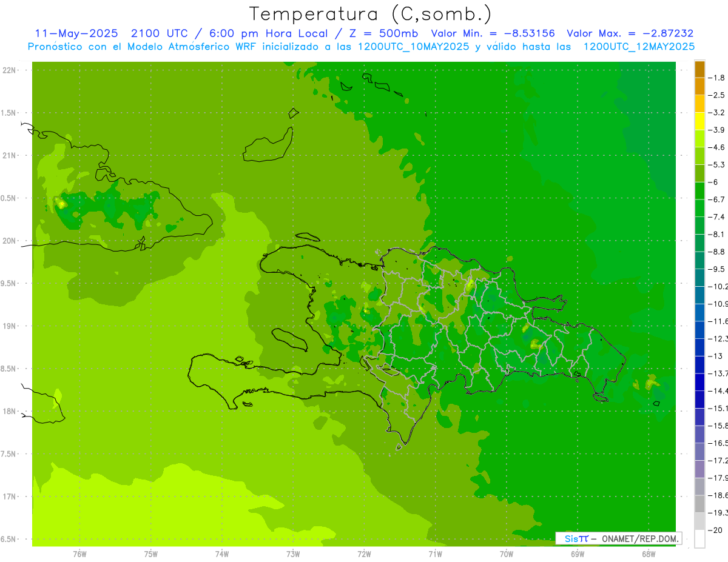Pick the purple swatch between -17.2 and -17.9
Viewport: 728px width, 562px height.
[x=699, y=469]
